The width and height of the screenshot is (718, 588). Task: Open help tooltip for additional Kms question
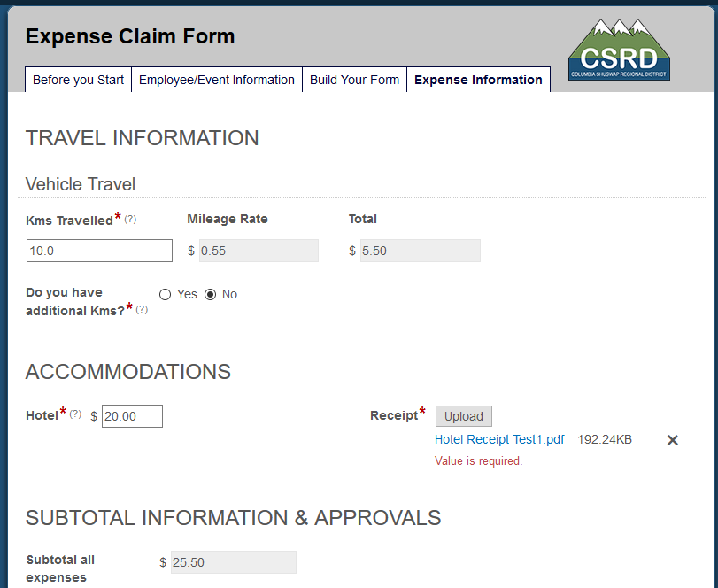pos(142,309)
